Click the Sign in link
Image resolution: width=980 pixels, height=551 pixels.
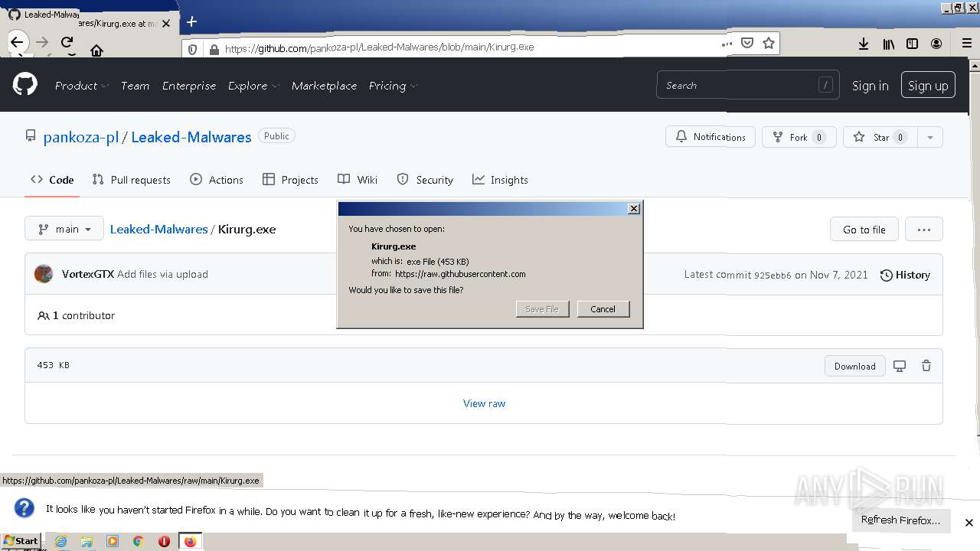tap(871, 86)
